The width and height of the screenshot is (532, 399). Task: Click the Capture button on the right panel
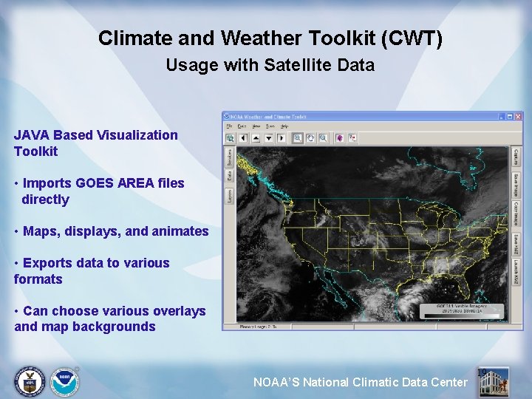pyautogui.click(x=516, y=157)
